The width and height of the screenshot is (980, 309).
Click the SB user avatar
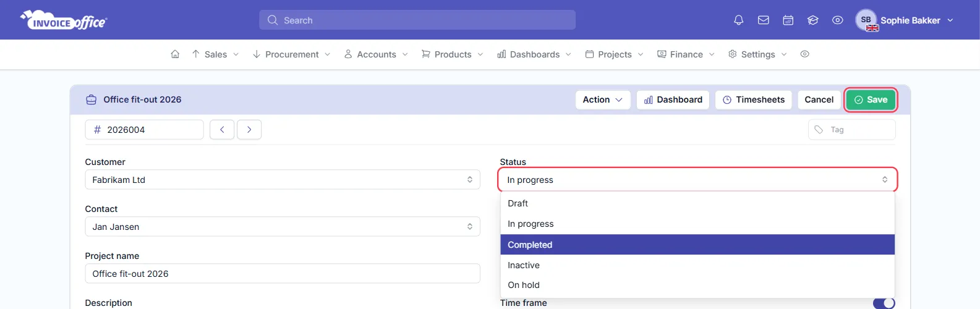pyautogui.click(x=866, y=20)
